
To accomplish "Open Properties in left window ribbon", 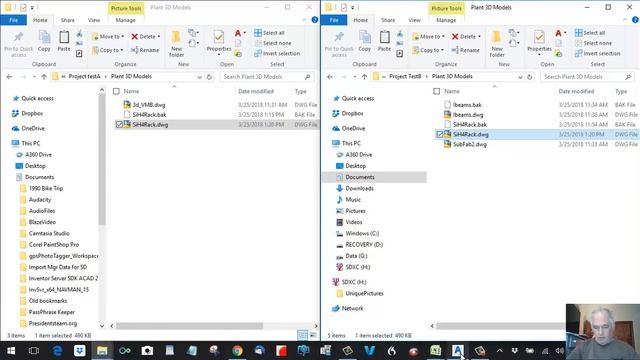I will 219,42.
